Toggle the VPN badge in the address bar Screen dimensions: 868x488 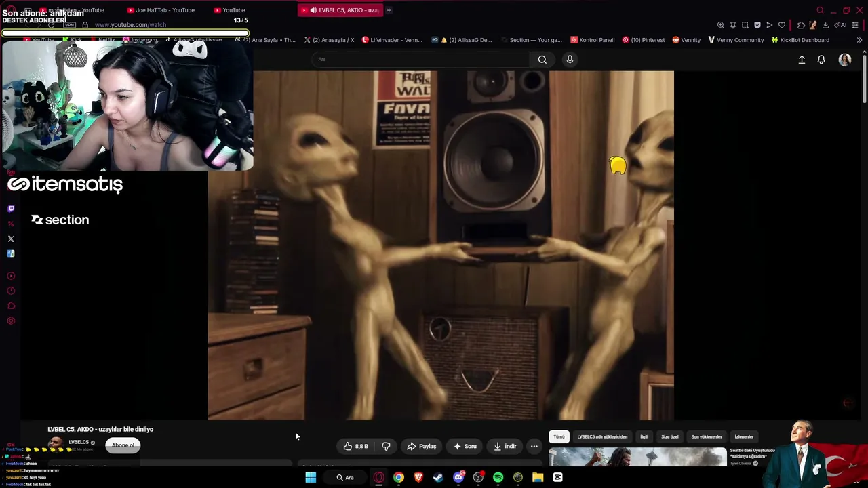coord(70,25)
